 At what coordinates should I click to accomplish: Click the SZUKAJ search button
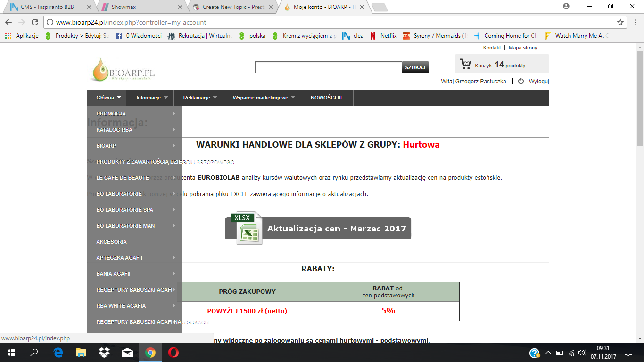pos(415,67)
